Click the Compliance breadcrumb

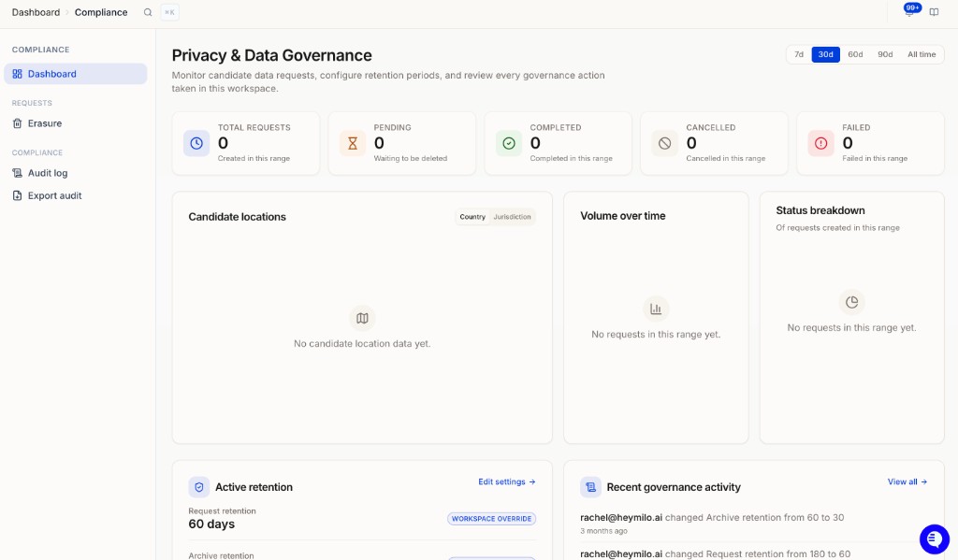pos(101,12)
